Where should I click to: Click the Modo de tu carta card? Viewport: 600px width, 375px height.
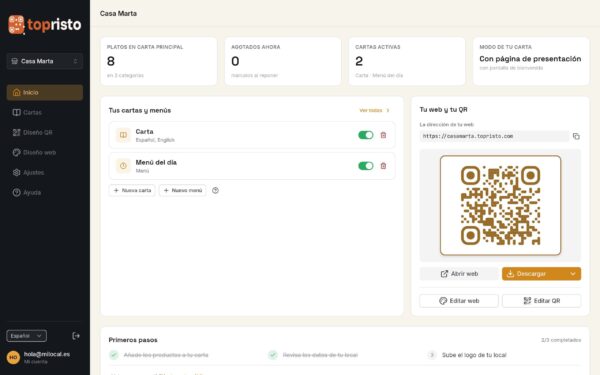pyautogui.click(x=531, y=61)
